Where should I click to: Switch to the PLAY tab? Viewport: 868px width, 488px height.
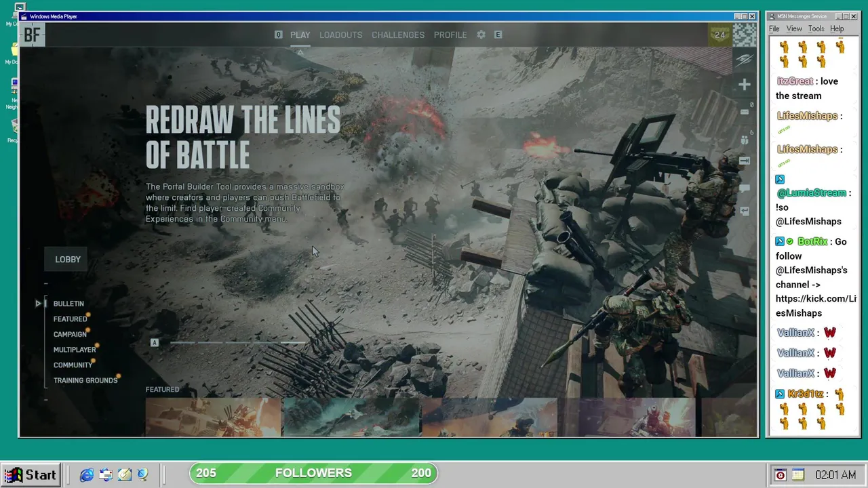300,35
